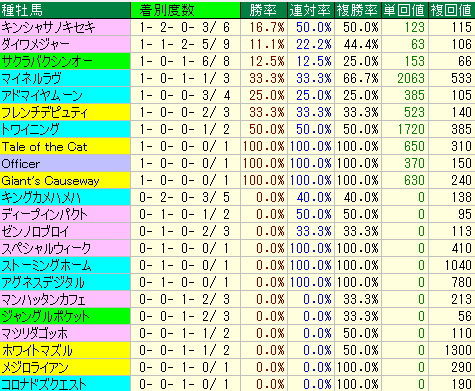This screenshot has width=475, height=391.
Task: Select the アドマイヤムーン sire name cell
Action: pos(65,95)
